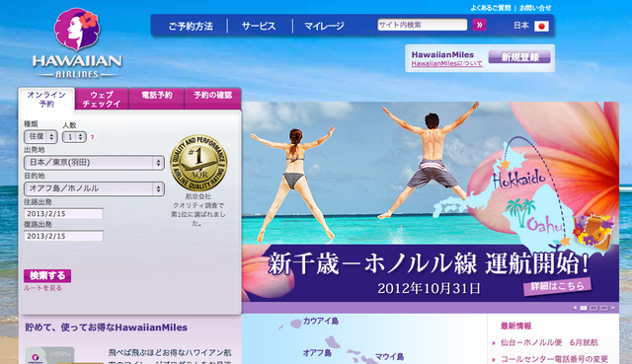Open the ルートを見る link
The width and height of the screenshot is (632, 364).
click(x=42, y=288)
